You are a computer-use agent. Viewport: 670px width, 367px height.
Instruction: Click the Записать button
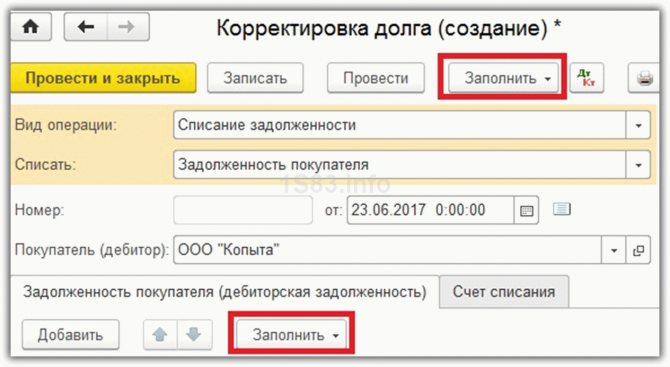coord(255,78)
